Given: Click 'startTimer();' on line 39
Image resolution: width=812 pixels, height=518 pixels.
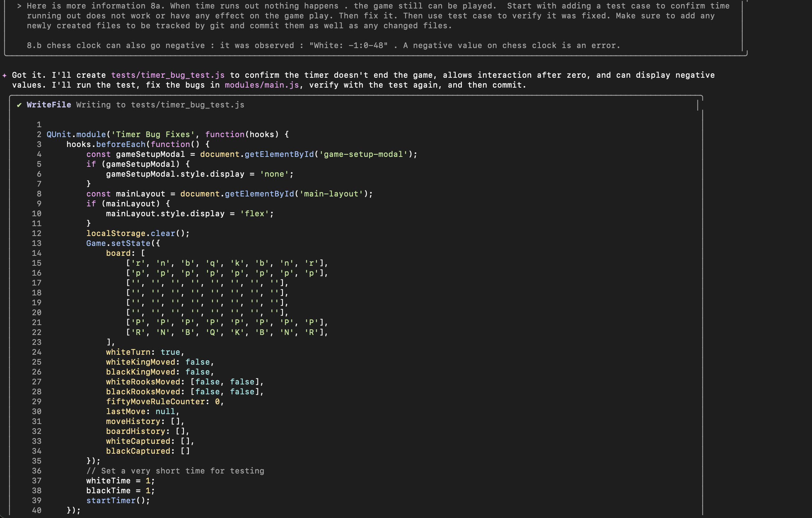Looking at the screenshot, I should click(118, 501).
